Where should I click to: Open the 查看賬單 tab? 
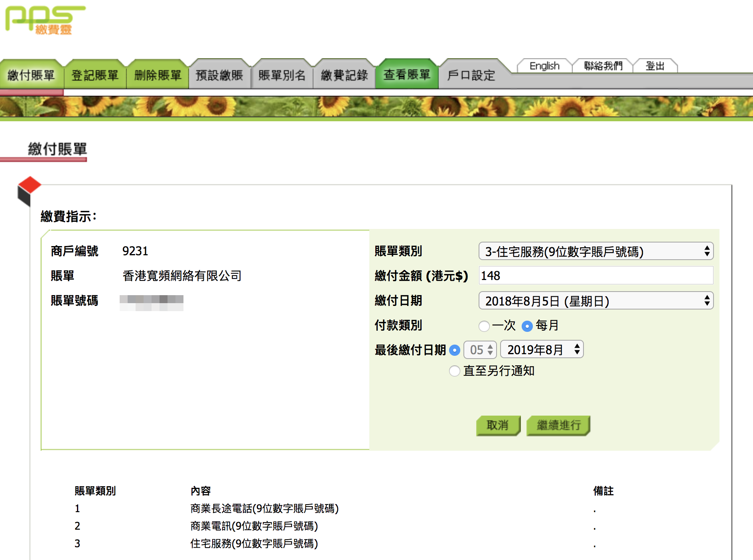(407, 75)
